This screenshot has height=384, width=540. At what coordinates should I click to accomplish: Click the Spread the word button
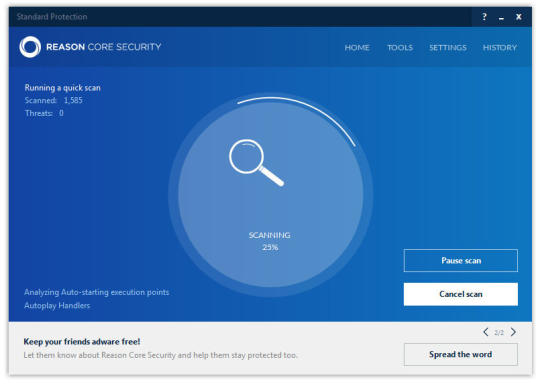coord(461,354)
